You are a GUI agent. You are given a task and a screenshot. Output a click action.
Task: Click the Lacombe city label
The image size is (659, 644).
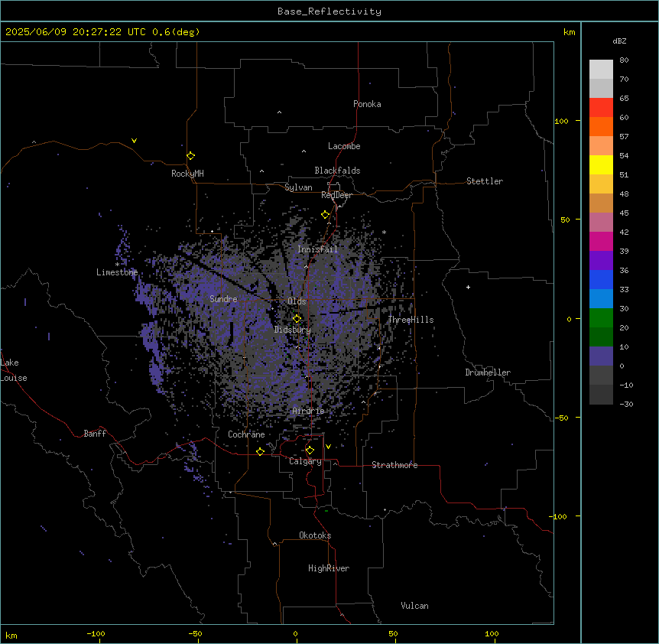(x=344, y=146)
